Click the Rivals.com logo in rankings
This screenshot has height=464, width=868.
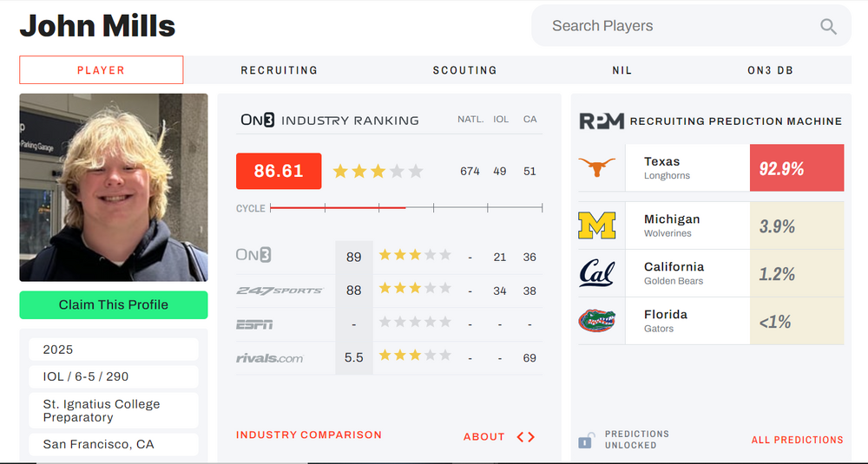269,357
